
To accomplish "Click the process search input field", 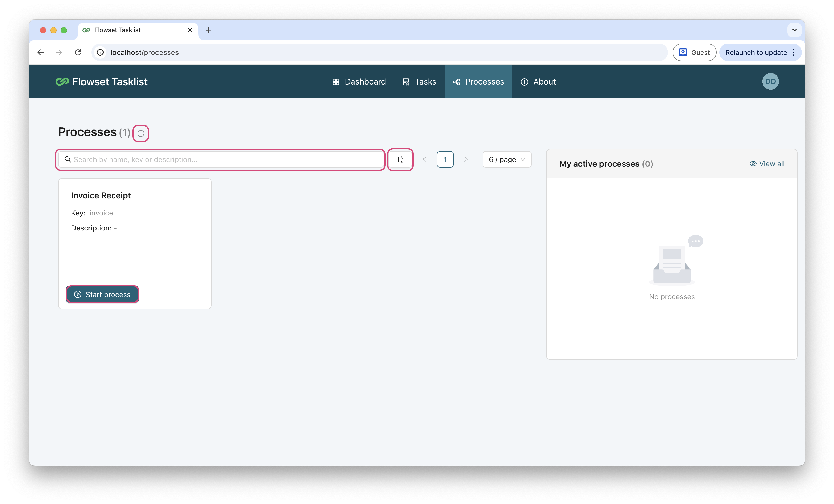I will point(220,159).
